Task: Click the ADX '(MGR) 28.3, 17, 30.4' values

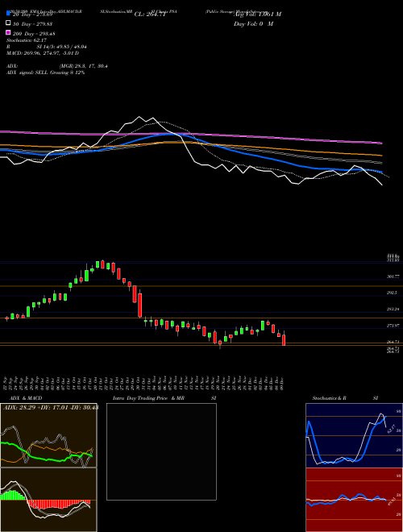Action: [x=84, y=66]
